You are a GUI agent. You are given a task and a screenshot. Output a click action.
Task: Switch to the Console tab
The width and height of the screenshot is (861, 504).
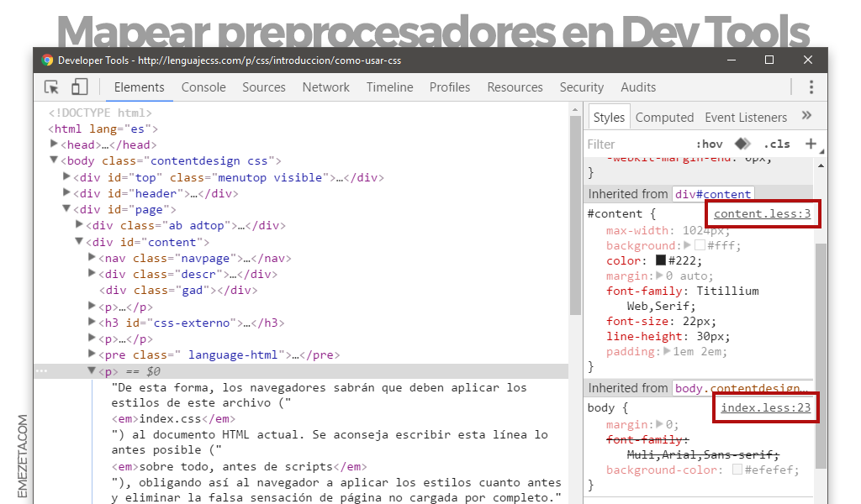click(x=203, y=87)
